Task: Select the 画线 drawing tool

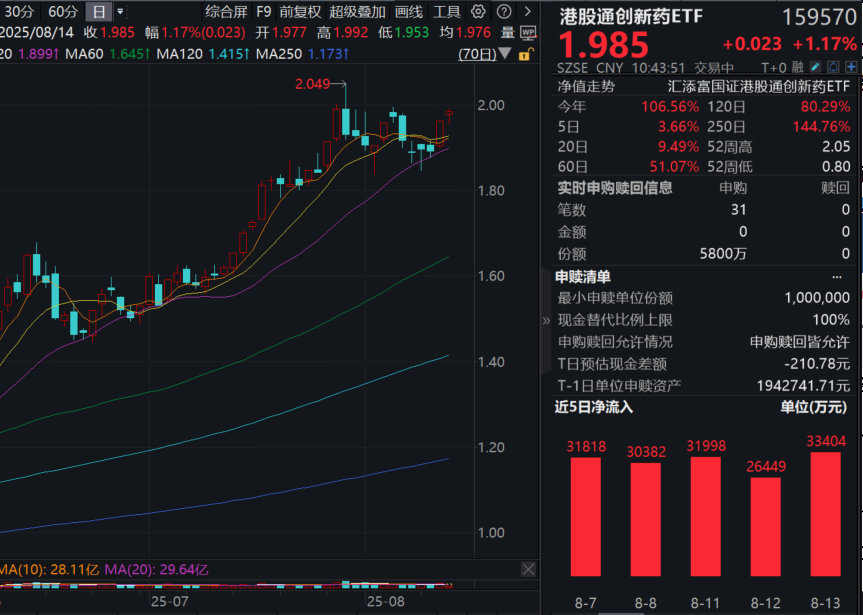Action: [x=408, y=12]
